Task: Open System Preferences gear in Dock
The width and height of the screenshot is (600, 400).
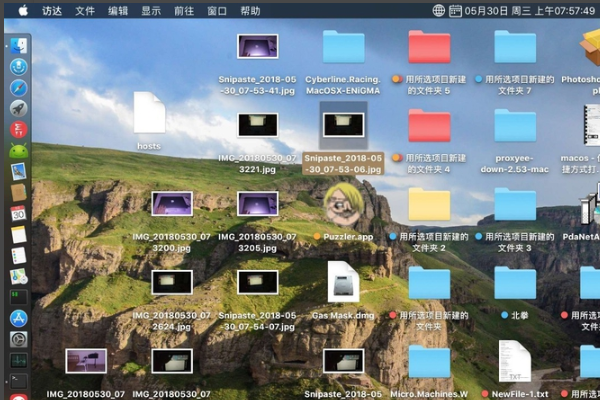Action: coord(18,339)
